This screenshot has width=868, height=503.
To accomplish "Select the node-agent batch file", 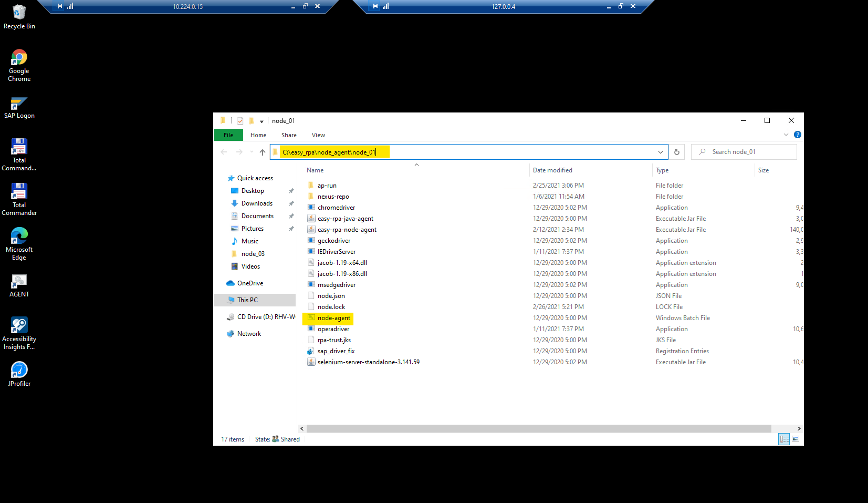I will (333, 318).
